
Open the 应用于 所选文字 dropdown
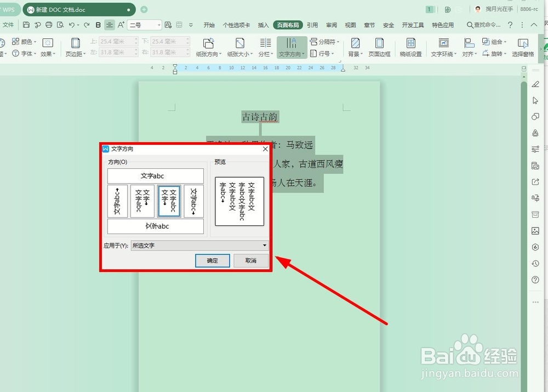(199, 246)
